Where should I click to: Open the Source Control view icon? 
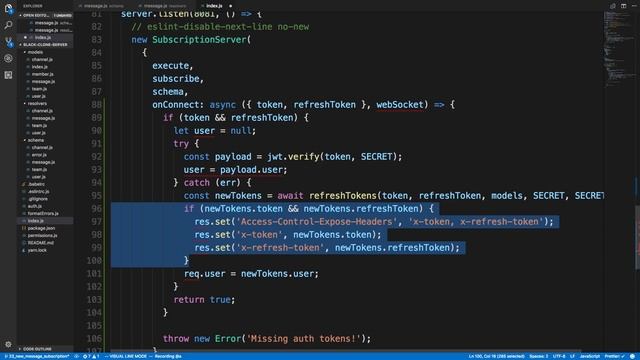8,42
